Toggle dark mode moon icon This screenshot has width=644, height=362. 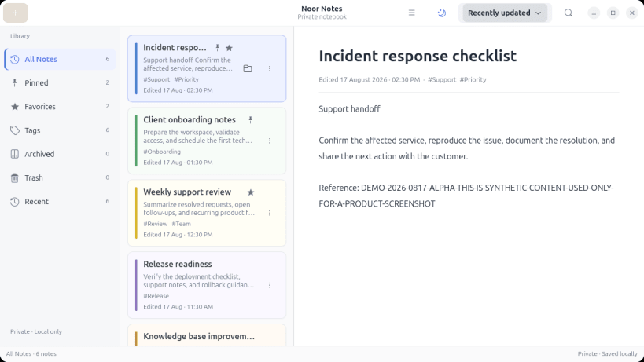tap(441, 13)
